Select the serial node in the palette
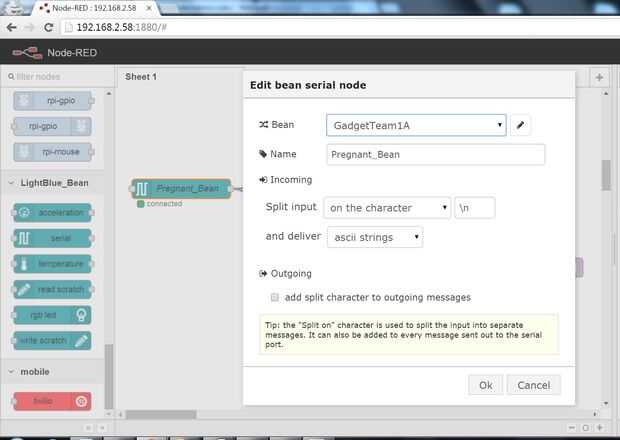 pyautogui.click(x=53, y=238)
